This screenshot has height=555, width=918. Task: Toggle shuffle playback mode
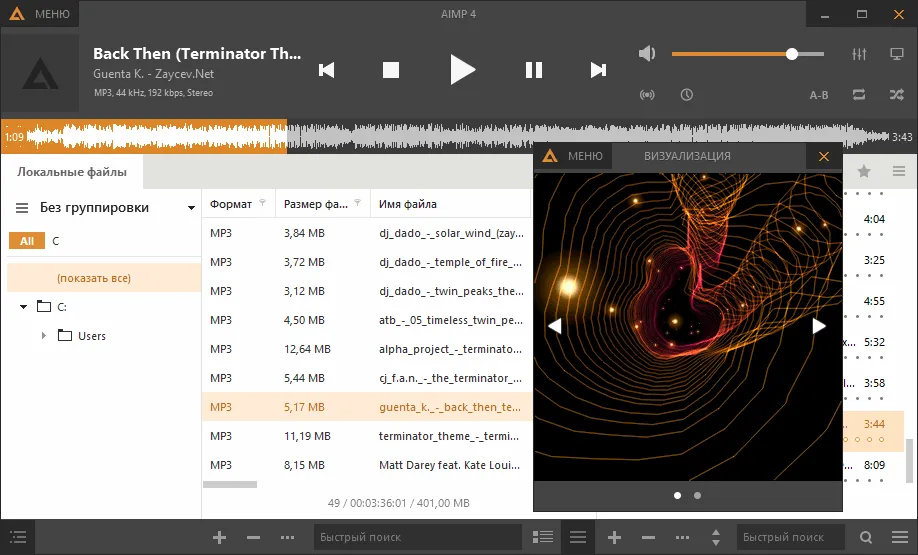coord(896,94)
